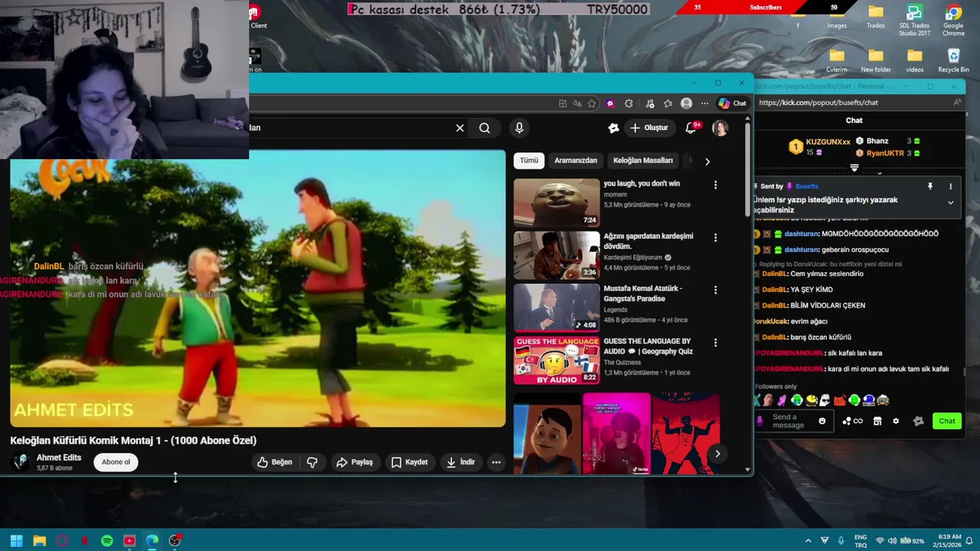The width and height of the screenshot is (980, 551).
Task: Click the Kaydet save button
Action: point(410,462)
